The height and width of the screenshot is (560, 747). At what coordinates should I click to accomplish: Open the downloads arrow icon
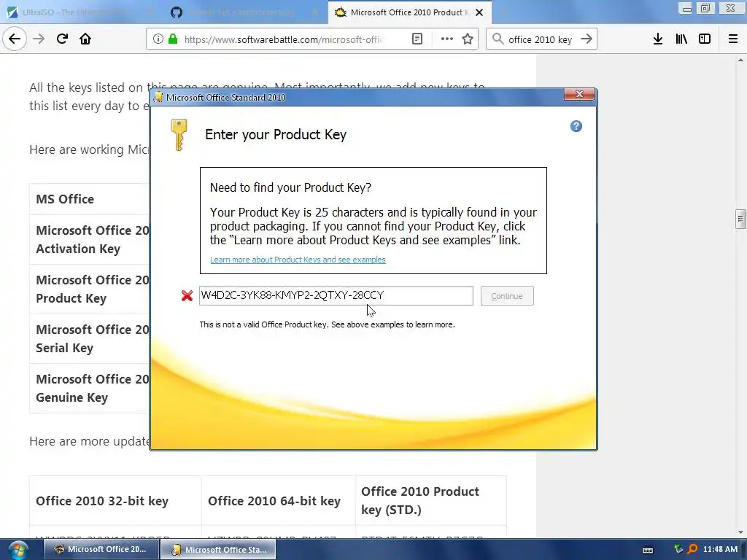point(658,39)
